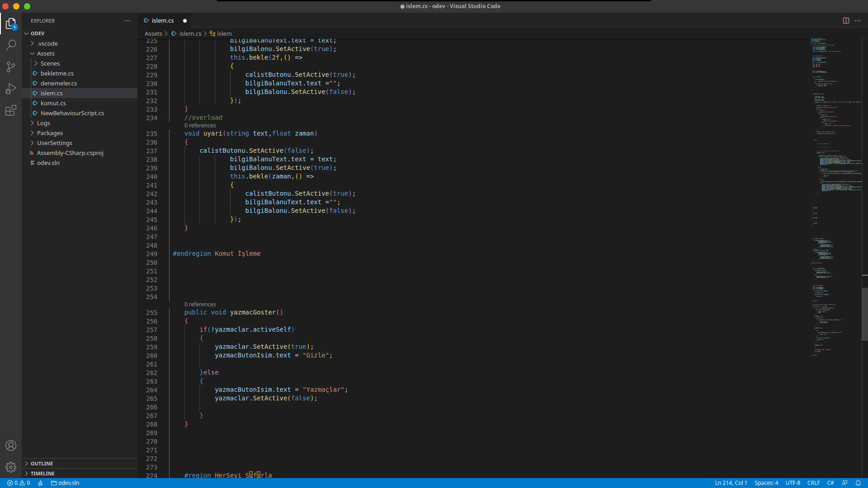Viewport: 868px width, 488px height.
Task: Select the islem.cs editor tab
Action: coord(162,21)
